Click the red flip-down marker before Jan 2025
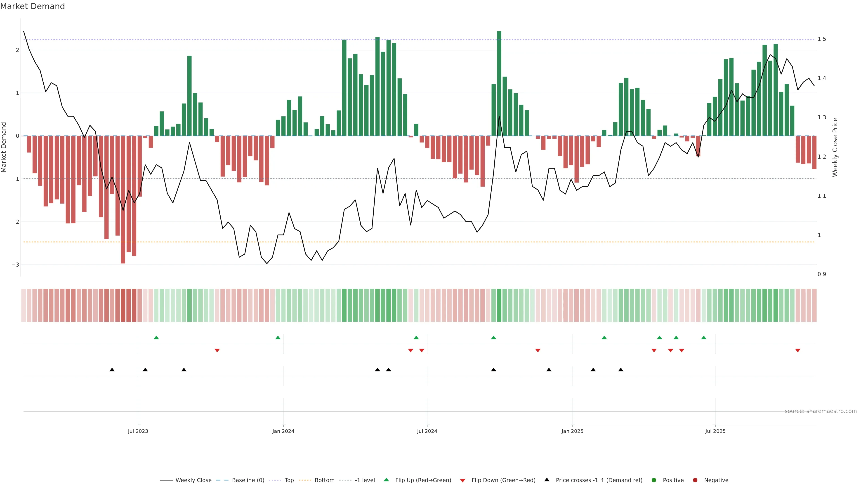 click(538, 351)
